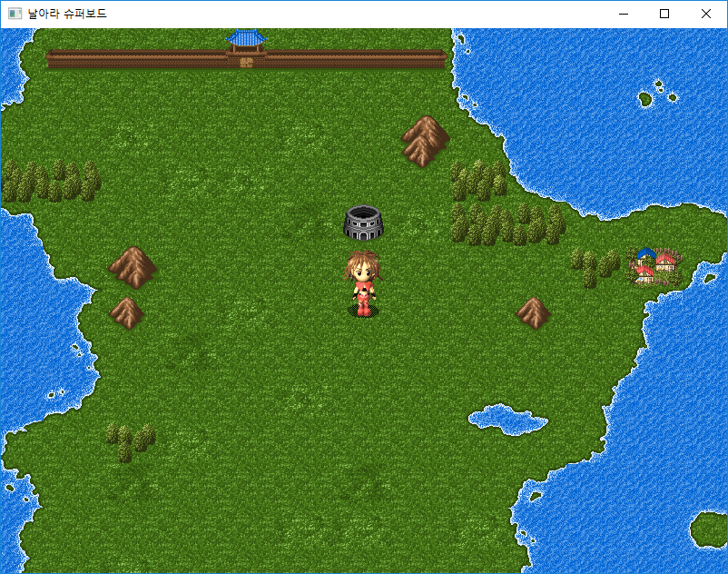Click the app icon in the title bar
728x574 pixels.
(15, 14)
